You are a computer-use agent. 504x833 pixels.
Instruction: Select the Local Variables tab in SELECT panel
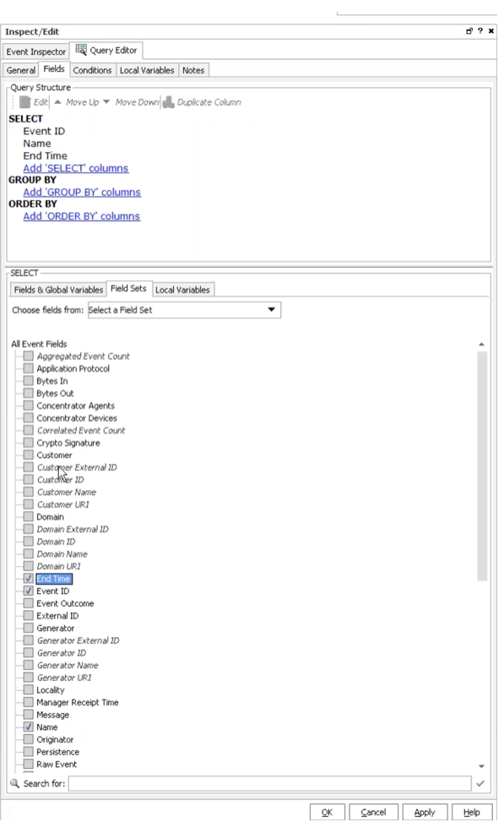(x=182, y=290)
